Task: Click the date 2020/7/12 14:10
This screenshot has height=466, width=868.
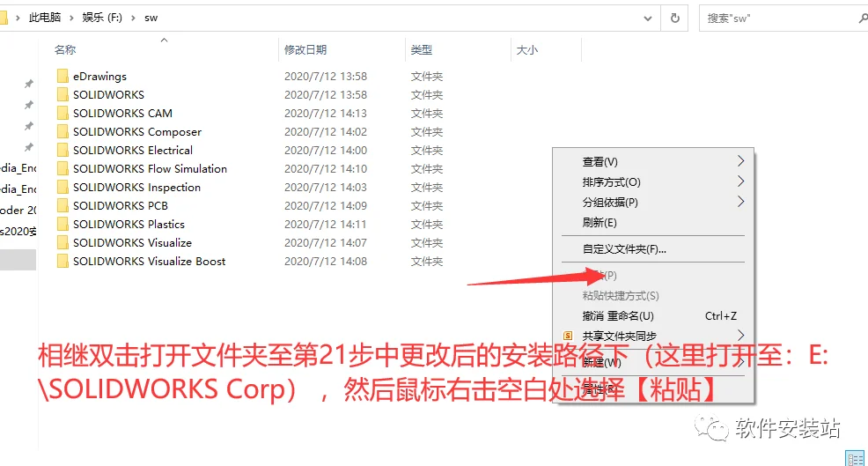Action: (326, 168)
